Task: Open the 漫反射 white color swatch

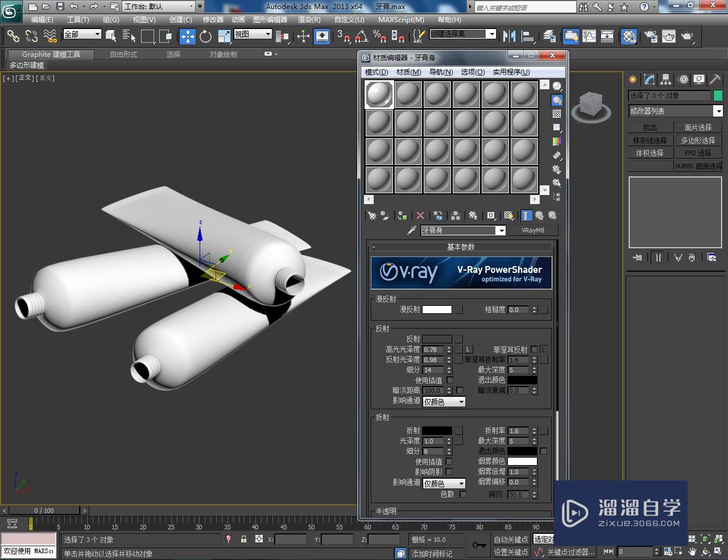Action: [x=437, y=310]
